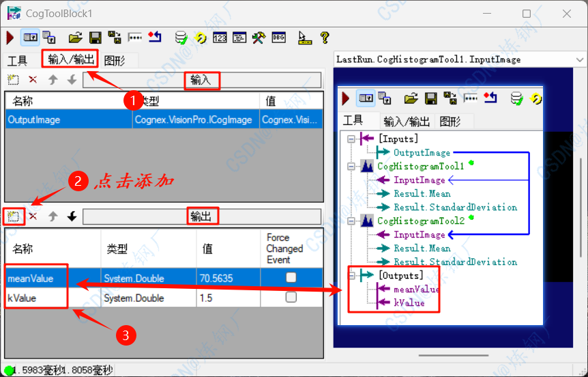Click the 输入 section header bar
The width and height of the screenshot is (588, 377).
tap(202, 80)
